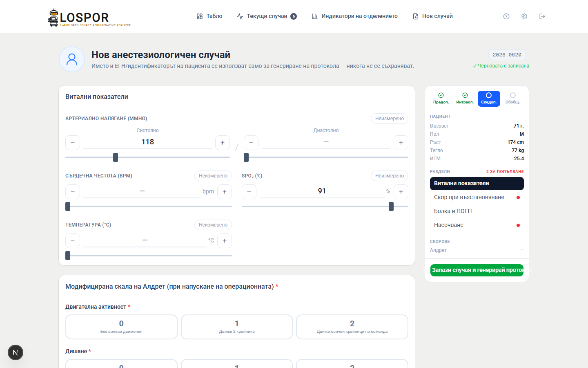Screen dimensions: 588x368
Task: Switch to the Обобщ. step tab
Action: [x=513, y=99]
